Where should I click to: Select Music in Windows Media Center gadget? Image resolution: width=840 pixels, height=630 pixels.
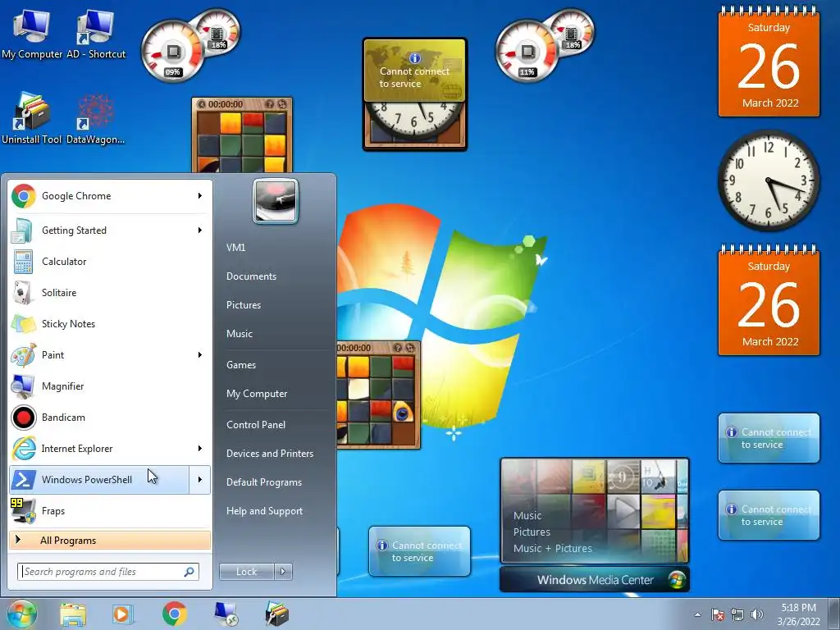pyautogui.click(x=527, y=516)
